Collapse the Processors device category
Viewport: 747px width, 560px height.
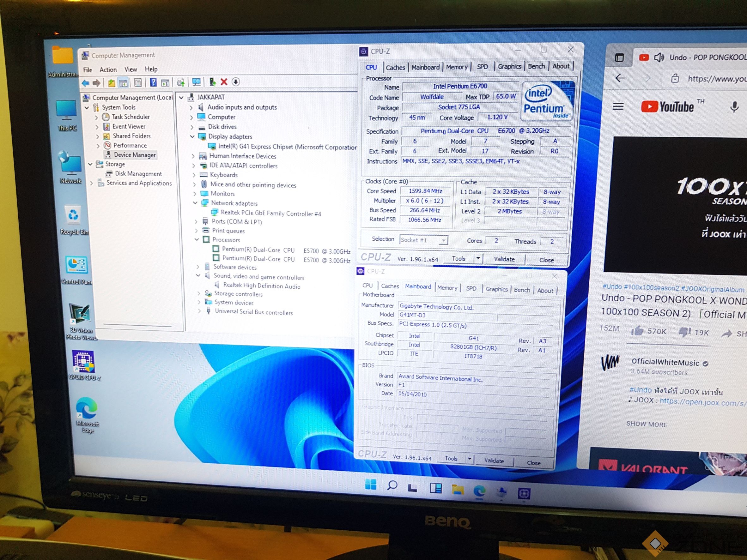pos(197,239)
